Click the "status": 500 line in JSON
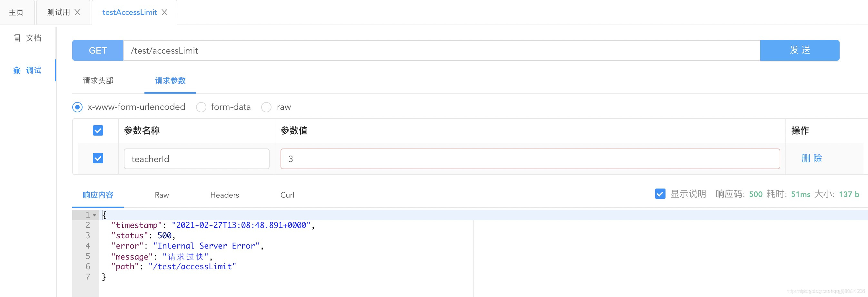Viewport: 868px width, 297px height. (x=143, y=236)
